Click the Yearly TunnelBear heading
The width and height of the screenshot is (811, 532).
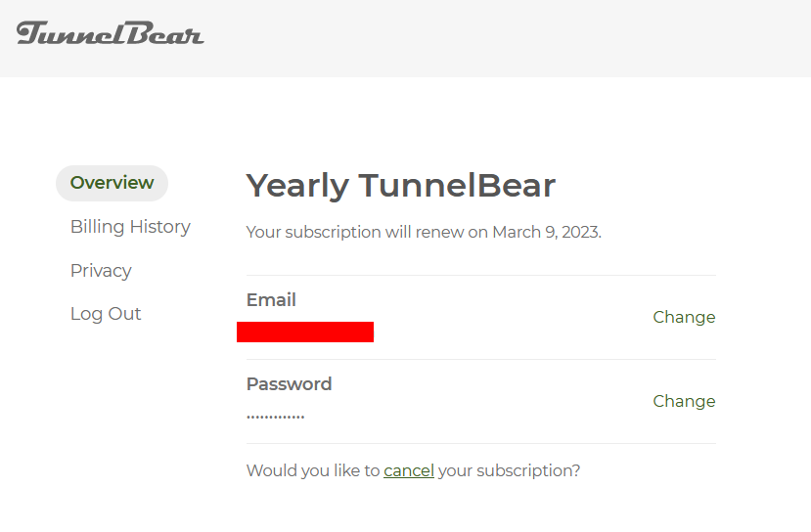(401, 186)
